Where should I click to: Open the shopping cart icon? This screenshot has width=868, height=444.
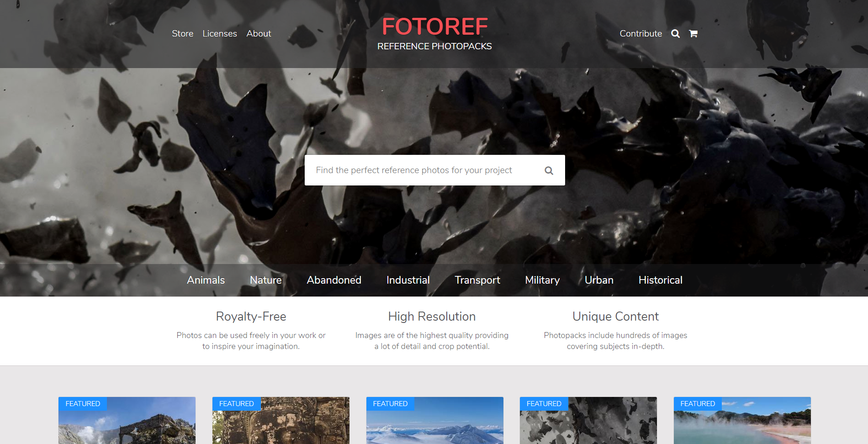click(693, 33)
